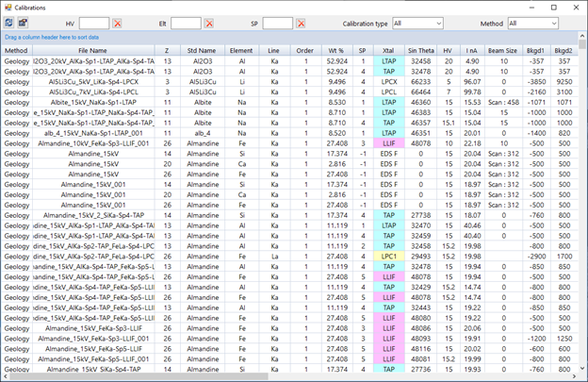The width and height of the screenshot is (588, 382).
Task: Sort by the Bkgd1 column header
Action: pyautogui.click(x=535, y=50)
